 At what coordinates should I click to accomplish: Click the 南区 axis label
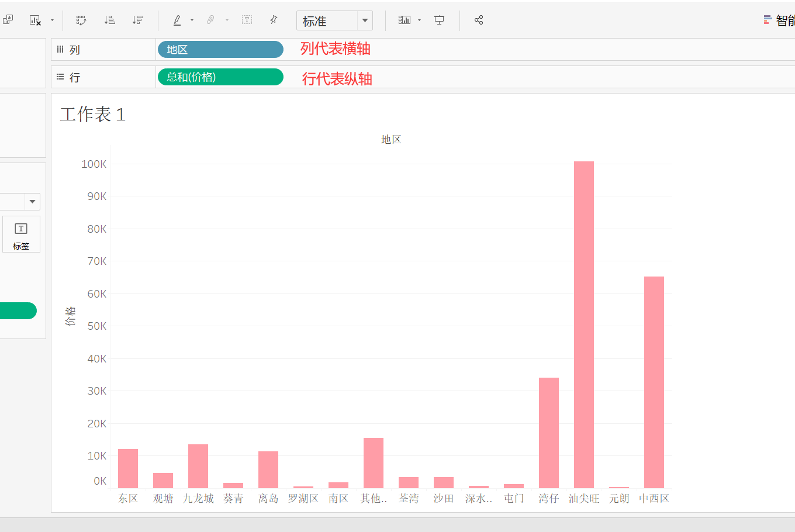pos(338,498)
